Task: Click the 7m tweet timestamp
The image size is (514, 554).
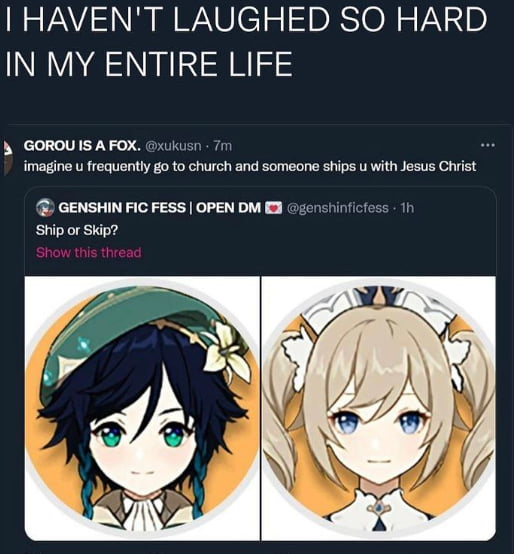Action: tap(223, 146)
